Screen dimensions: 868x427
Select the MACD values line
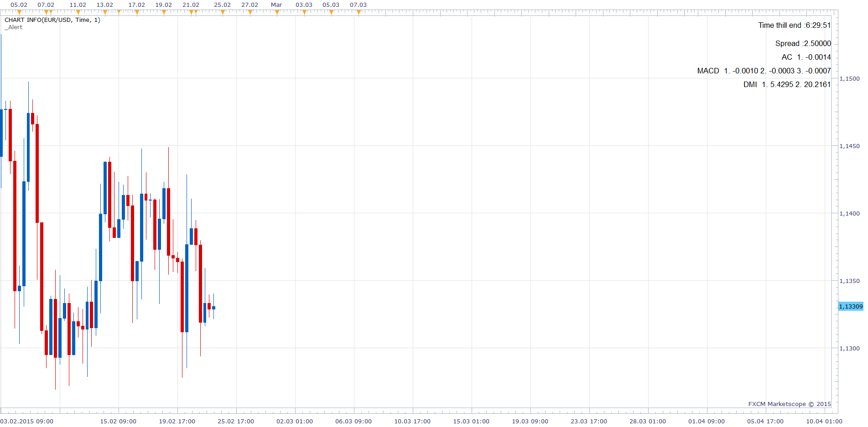pos(764,71)
